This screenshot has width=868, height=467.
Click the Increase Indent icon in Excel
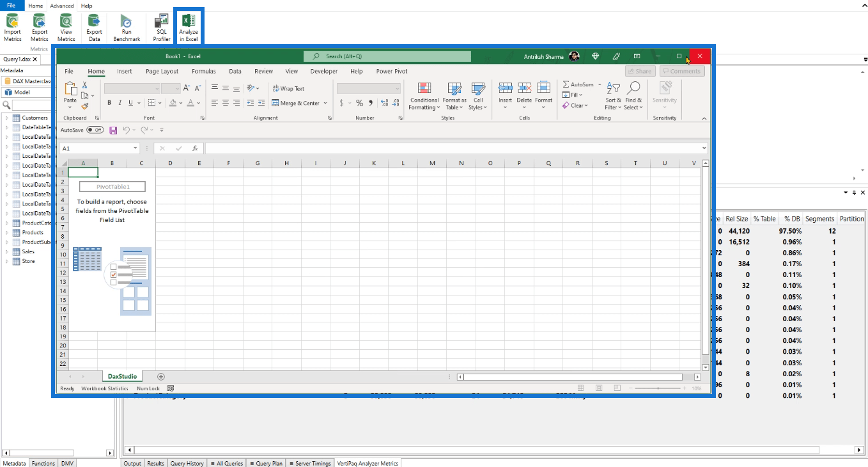pos(261,102)
